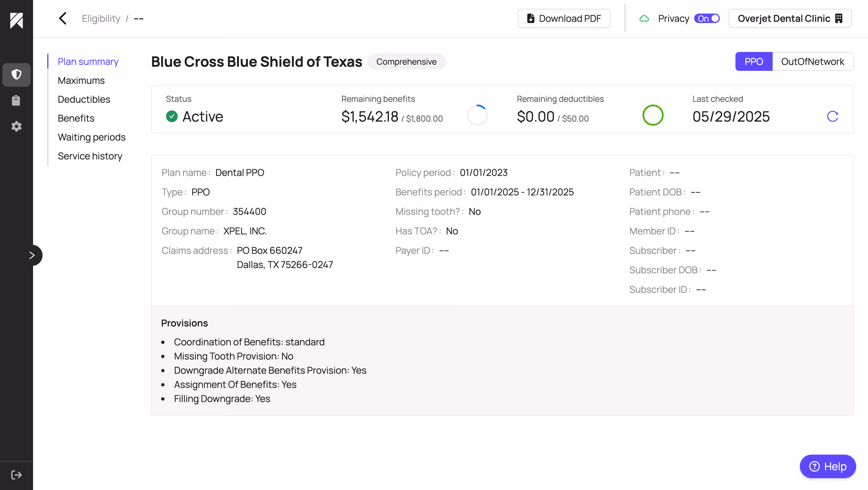Switch to OutOfNetwork view

[x=812, y=61]
